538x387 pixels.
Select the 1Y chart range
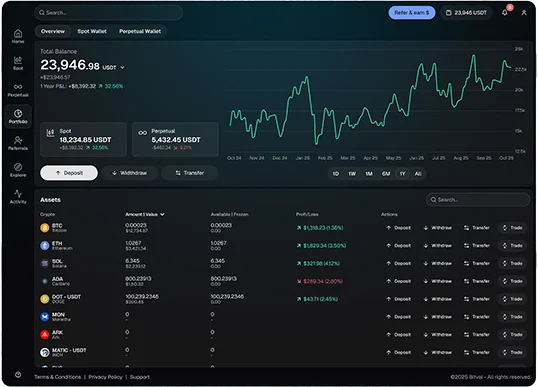(x=402, y=174)
